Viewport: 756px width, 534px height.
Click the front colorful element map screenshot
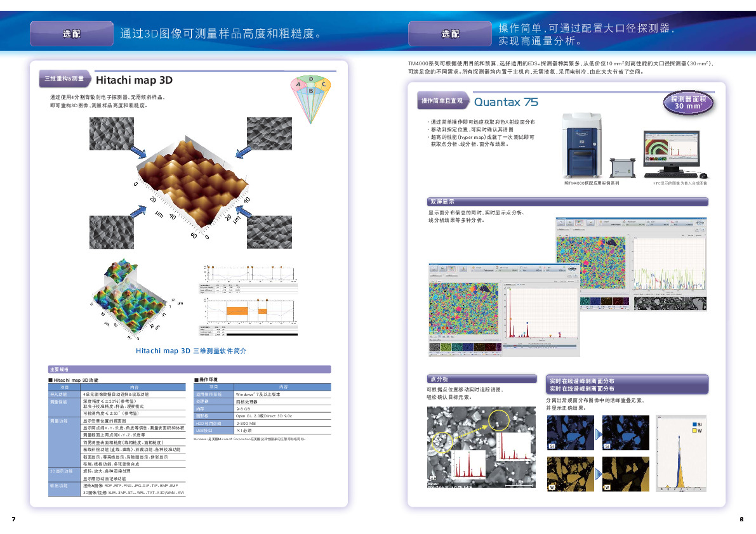(463, 308)
